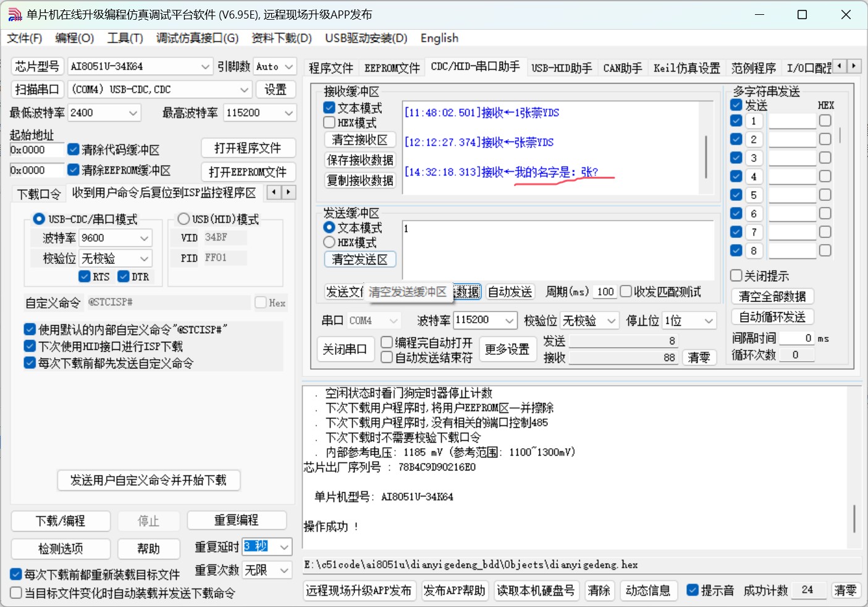Switch to the 程序文件 tab
The height and width of the screenshot is (607, 868).
click(331, 68)
